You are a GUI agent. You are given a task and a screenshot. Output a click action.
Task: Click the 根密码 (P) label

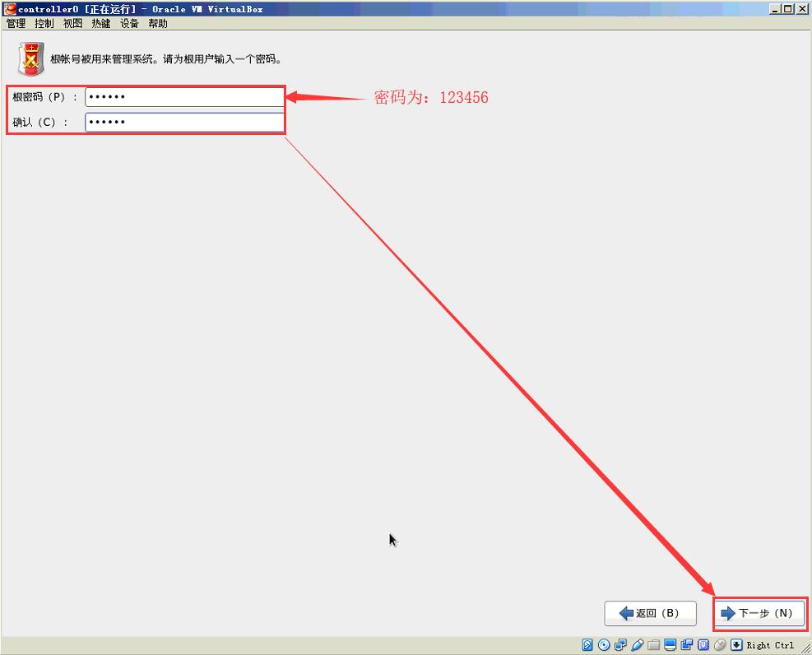click(x=44, y=97)
